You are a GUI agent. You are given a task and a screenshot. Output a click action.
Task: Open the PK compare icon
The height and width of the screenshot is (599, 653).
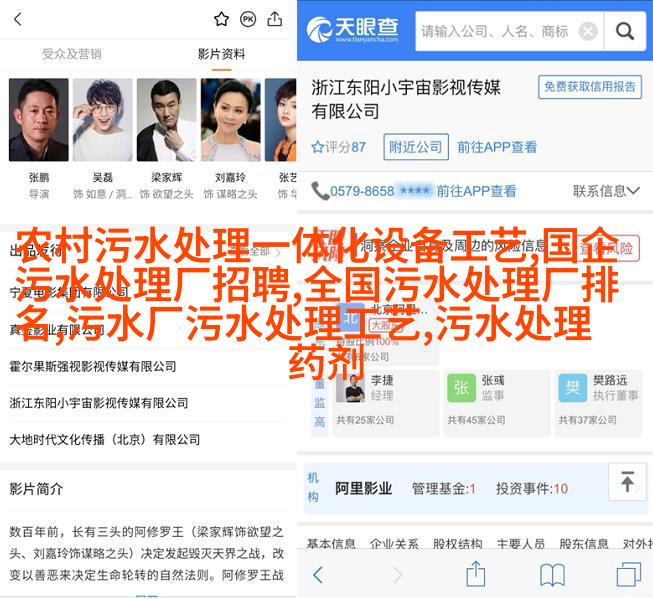point(248,19)
